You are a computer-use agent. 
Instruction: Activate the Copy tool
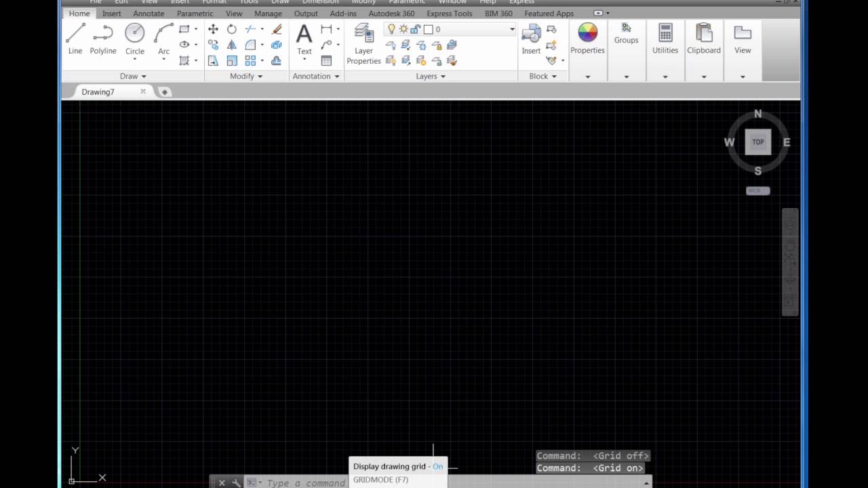coord(213,45)
